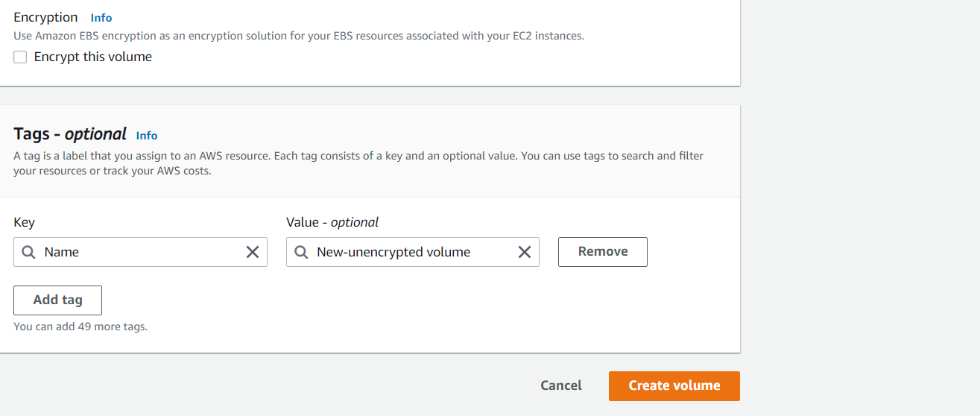
Task: Click the 'Encrypt this volume' label text
Action: 93,57
